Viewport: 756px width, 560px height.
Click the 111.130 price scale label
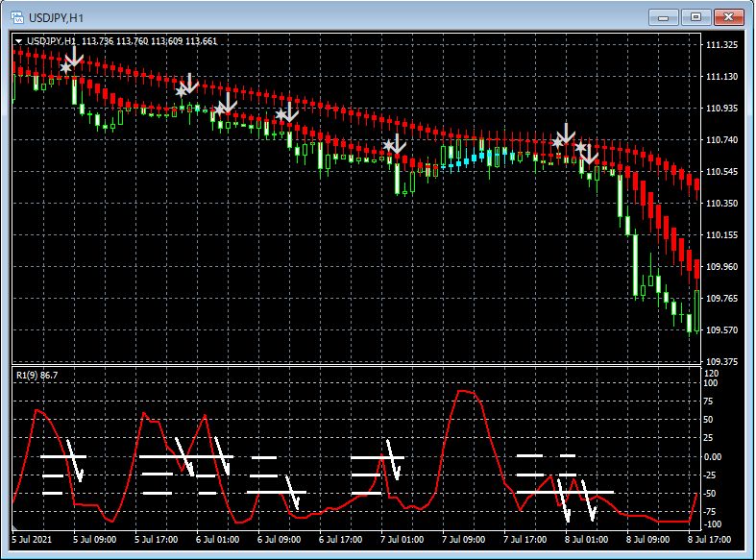click(x=721, y=77)
